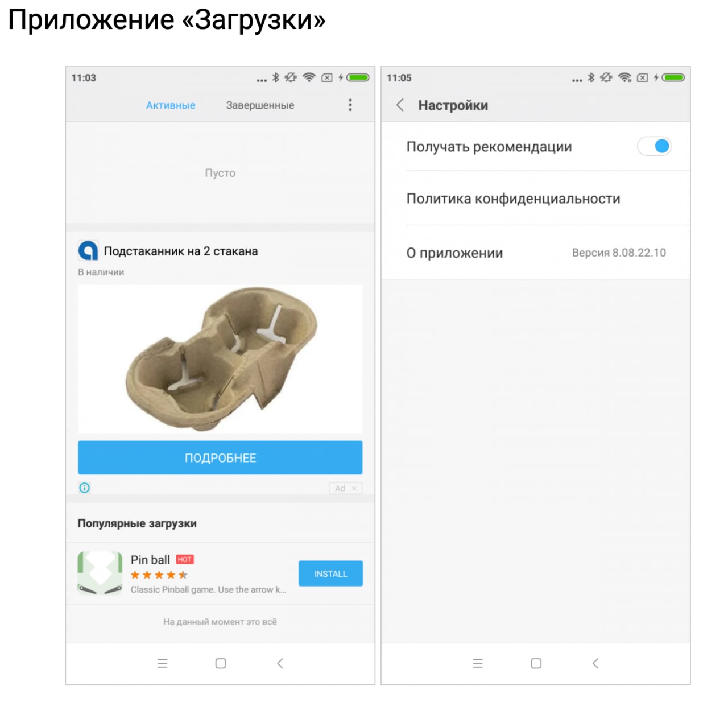Tap left phone's home square button
Viewport: 728px width, 702px height.
[221, 663]
